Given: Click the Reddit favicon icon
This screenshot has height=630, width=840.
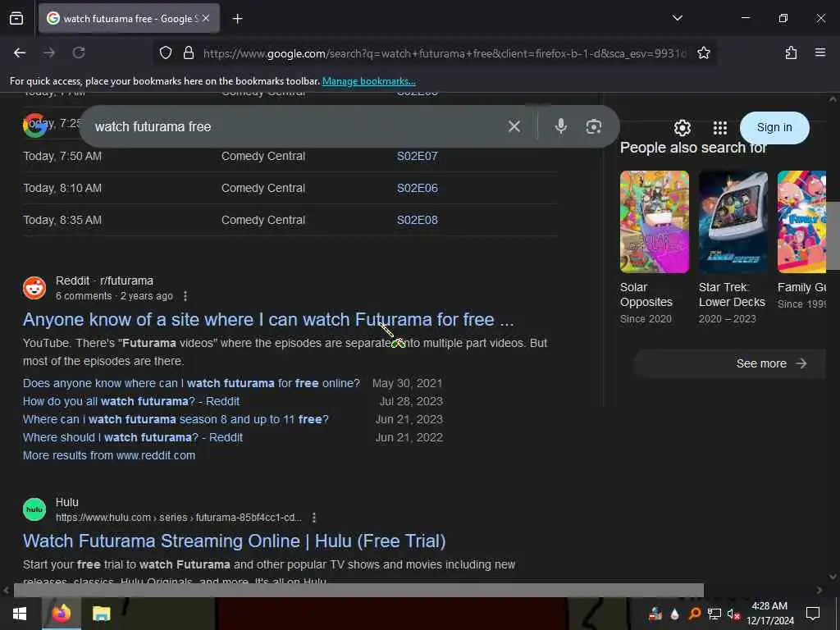Looking at the screenshot, I should click(x=34, y=288).
